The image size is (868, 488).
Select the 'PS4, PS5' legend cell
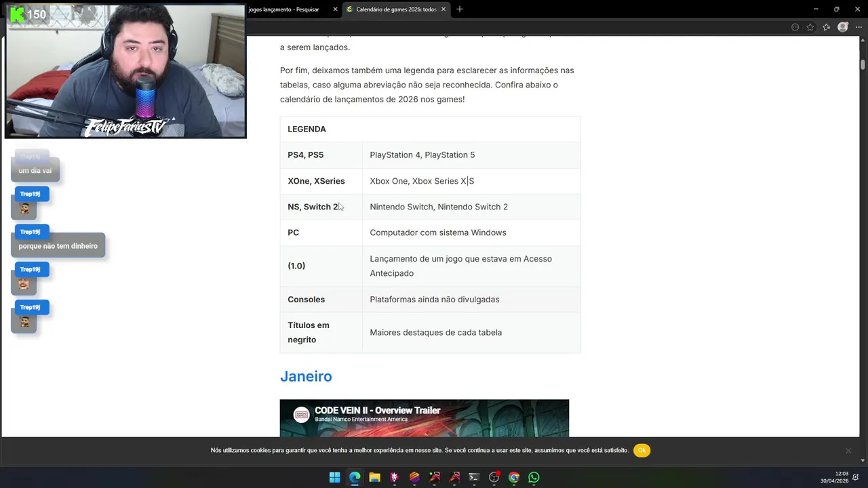click(x=321, y=155)
